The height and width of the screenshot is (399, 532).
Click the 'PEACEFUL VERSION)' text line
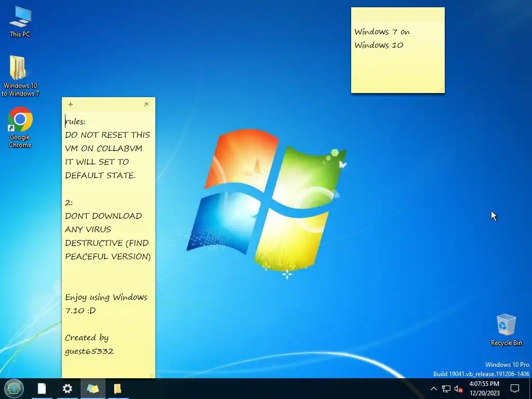coord(108,257)
